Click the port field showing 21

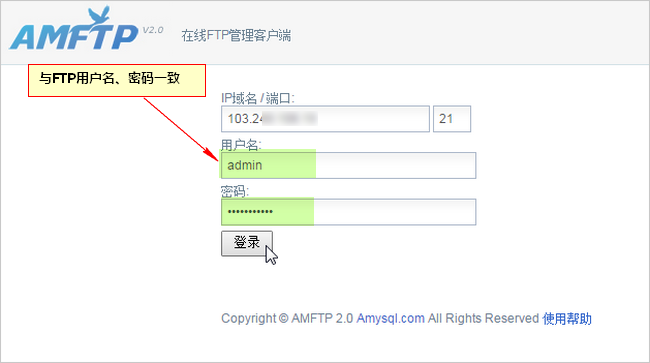pos(452,119)
